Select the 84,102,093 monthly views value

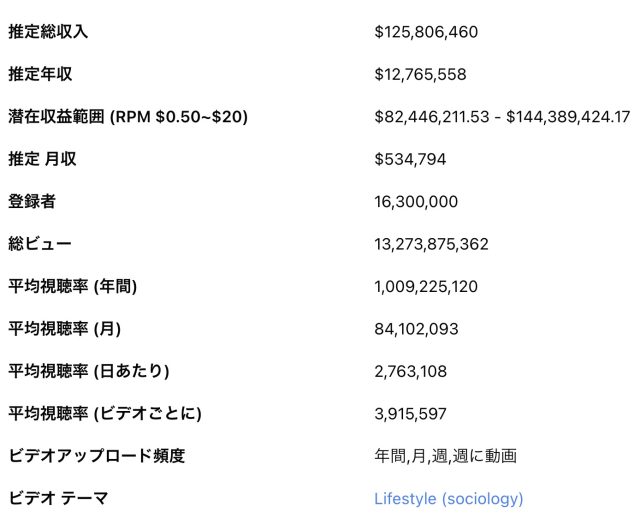click(416, 329)
